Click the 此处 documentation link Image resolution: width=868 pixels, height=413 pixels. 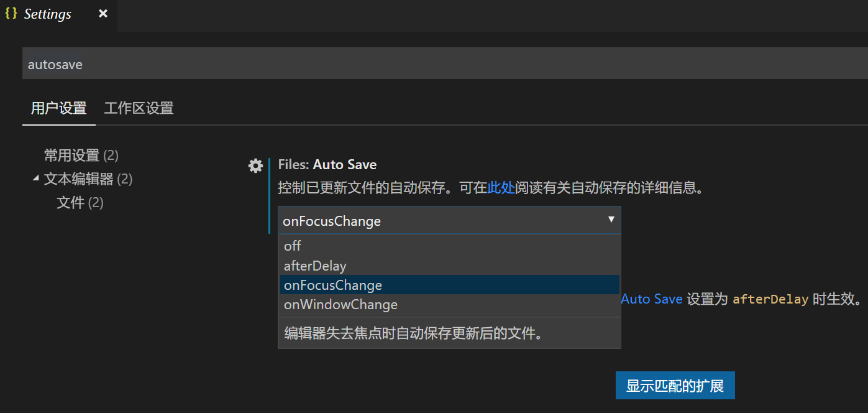(x=501, y=187)
